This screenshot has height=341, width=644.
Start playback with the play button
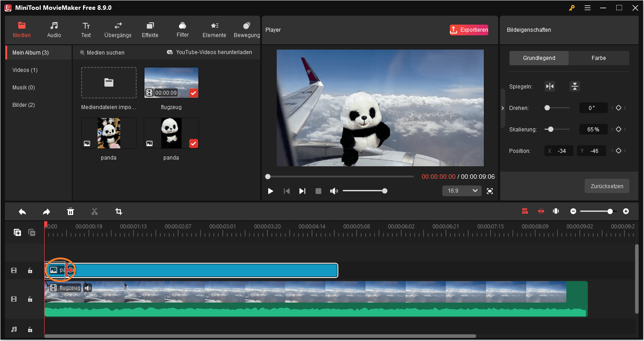point(270,191)
